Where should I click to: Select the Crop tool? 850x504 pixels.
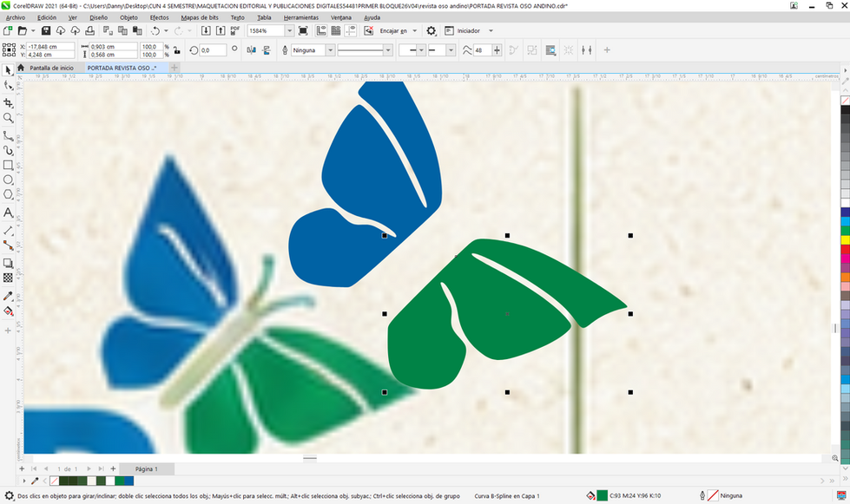8,103
